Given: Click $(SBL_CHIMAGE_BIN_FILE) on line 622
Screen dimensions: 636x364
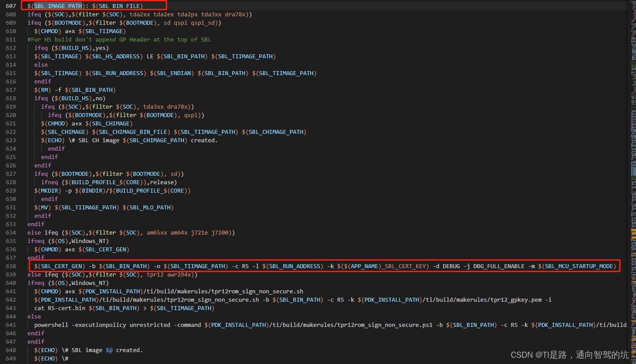Looking at the screenshot, I should (x=131, y=132).
